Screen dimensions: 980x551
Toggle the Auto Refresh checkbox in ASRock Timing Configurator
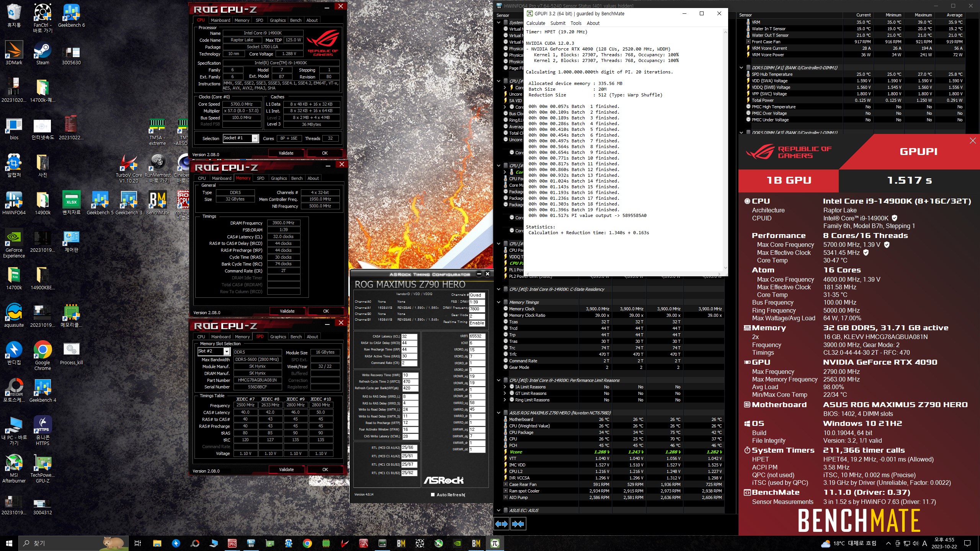433,494
